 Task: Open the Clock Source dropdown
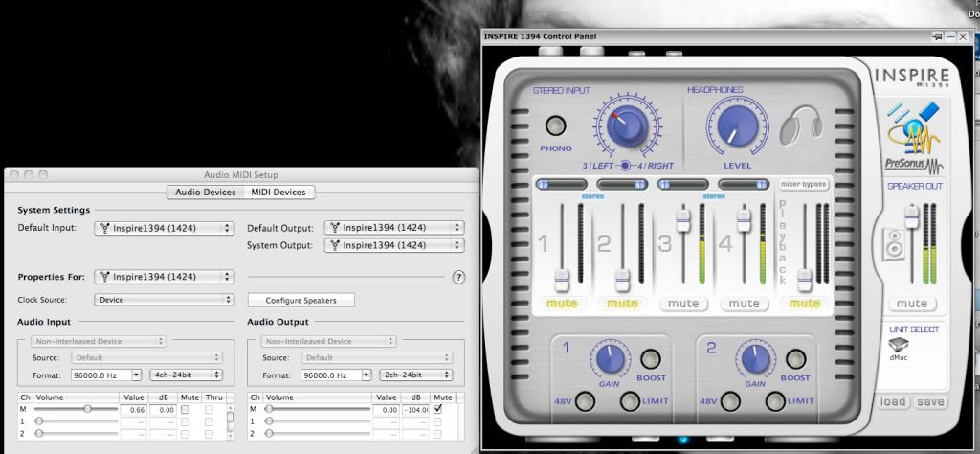tap(165, 300)
